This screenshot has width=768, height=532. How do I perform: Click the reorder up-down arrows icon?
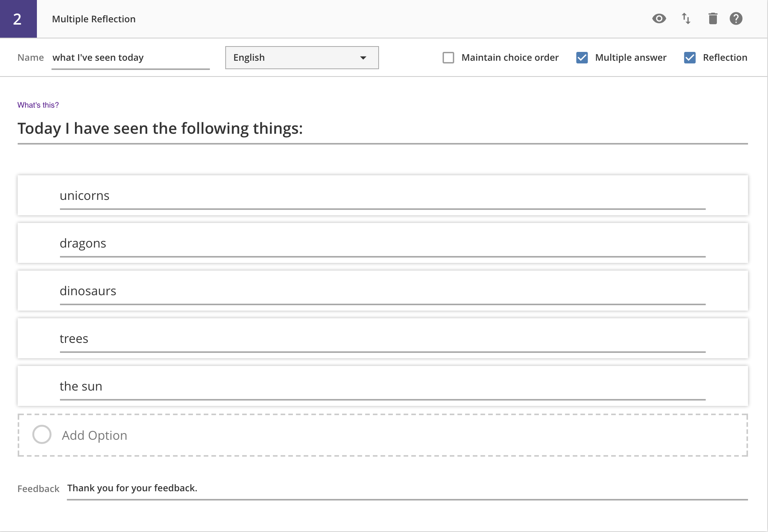(686, 18)
